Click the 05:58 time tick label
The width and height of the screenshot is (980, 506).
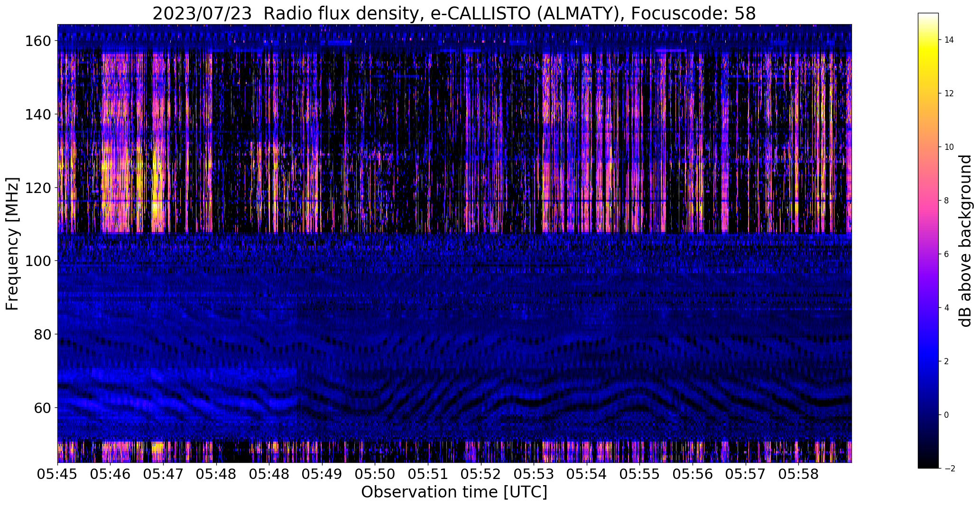coord(799,474)
